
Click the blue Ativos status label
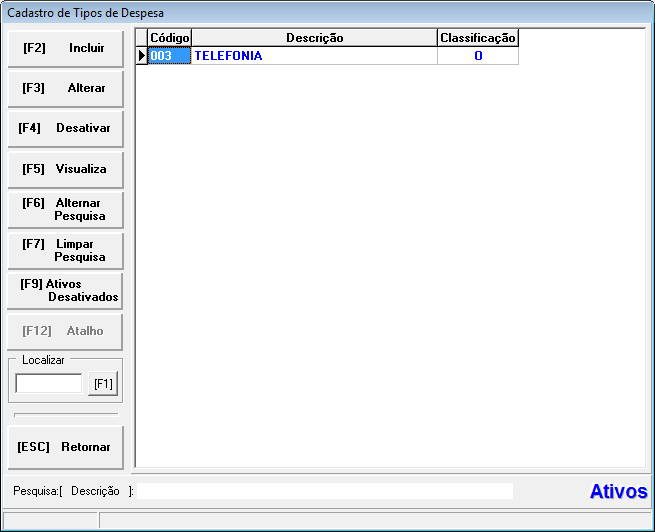coord(618,492)
